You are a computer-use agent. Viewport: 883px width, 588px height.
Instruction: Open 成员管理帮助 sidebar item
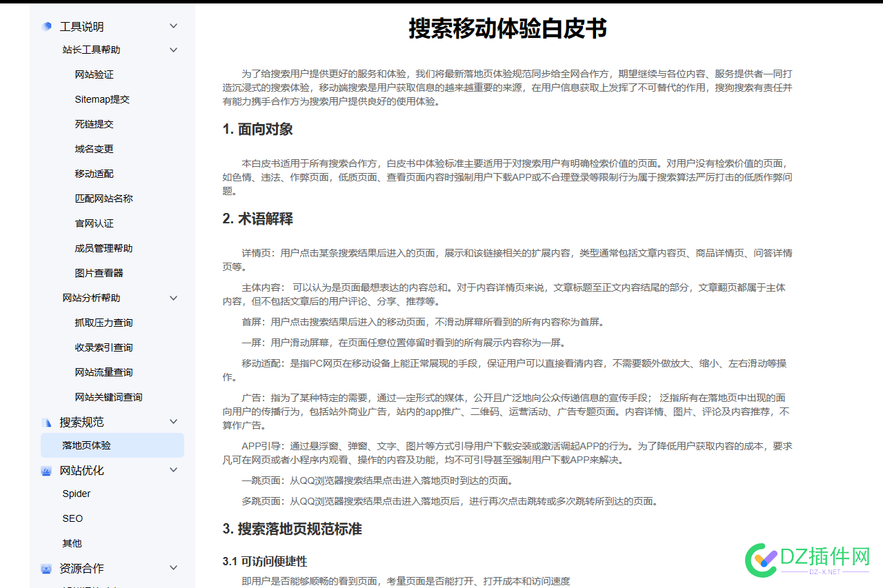103,248
